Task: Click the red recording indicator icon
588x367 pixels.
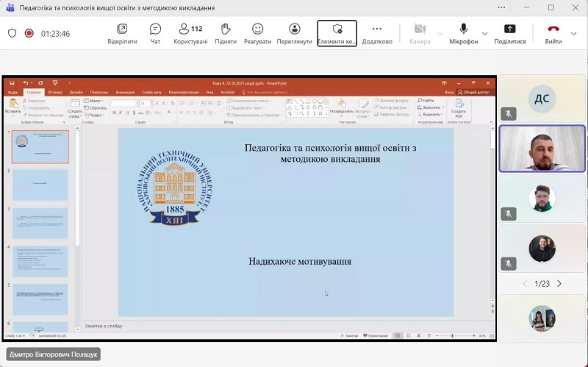Action: [29, 33]
